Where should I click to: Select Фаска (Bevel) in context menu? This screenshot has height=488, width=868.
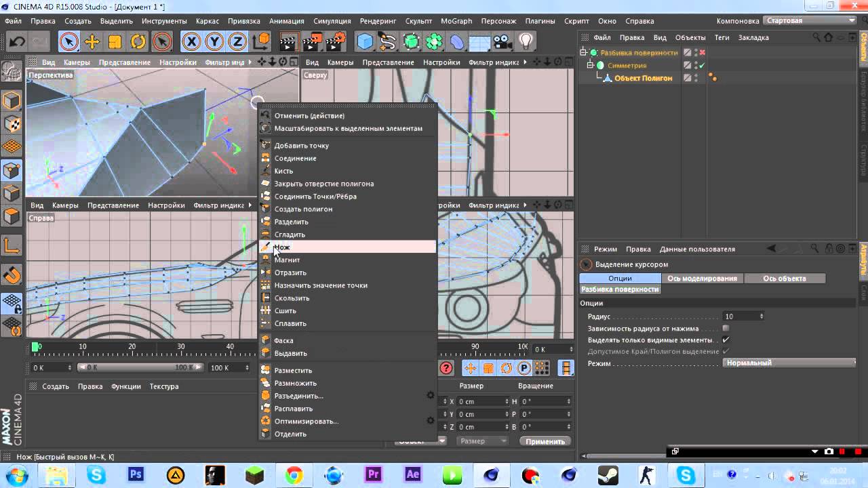[347, 341]
